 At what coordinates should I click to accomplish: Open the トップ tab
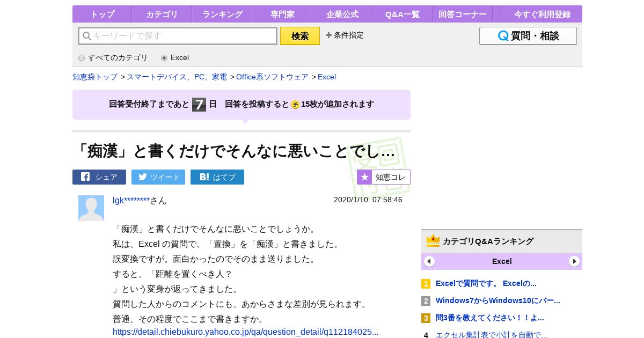[x=102, y=14]
